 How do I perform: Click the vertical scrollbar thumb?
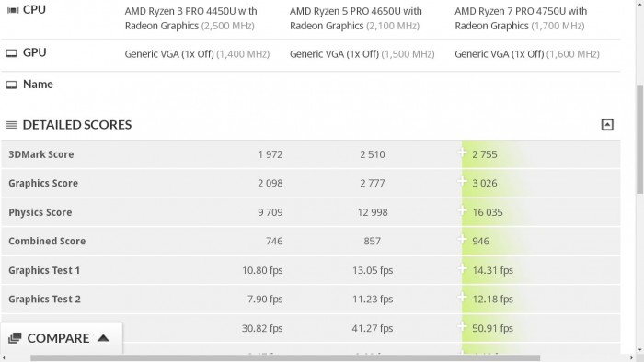coord(639,140)
